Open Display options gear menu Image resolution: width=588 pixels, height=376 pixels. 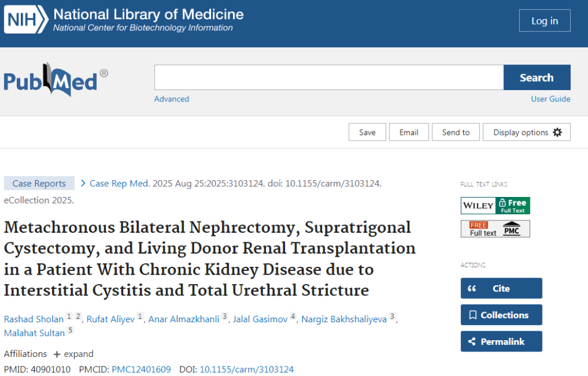pyautogui.click(x=526, y=132)
